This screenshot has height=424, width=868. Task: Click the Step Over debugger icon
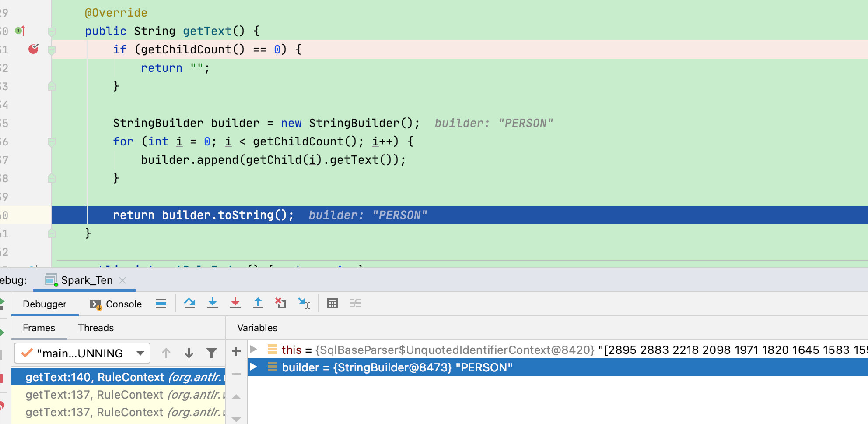click(x=189, y=303)
